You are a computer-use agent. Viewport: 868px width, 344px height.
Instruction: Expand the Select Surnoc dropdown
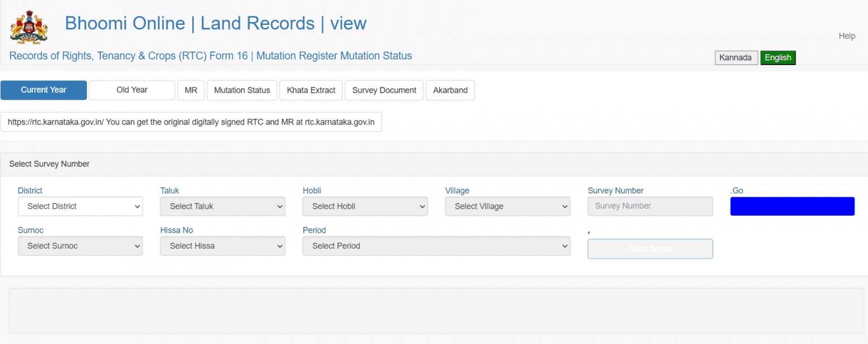tap(80, 246)
